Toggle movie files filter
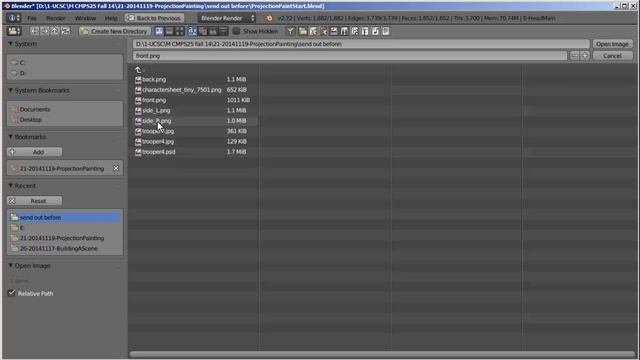Screen dimensions: 640x360 point(344,31)
